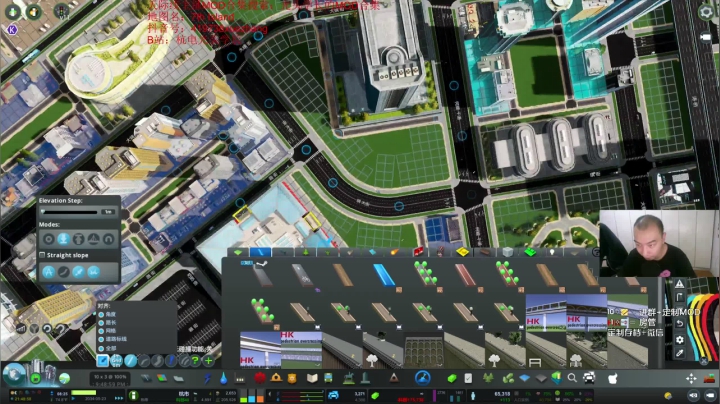Screen dimensions: 720x404
Task: Click the purple K icon at top left
Action: pos(12,30)
